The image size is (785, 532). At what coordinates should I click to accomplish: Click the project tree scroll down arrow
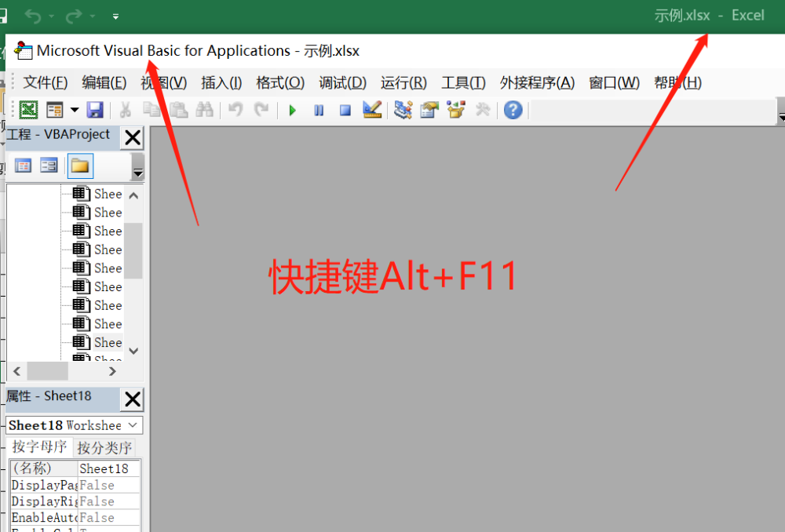pyautogui.click(x=133, y=352)
